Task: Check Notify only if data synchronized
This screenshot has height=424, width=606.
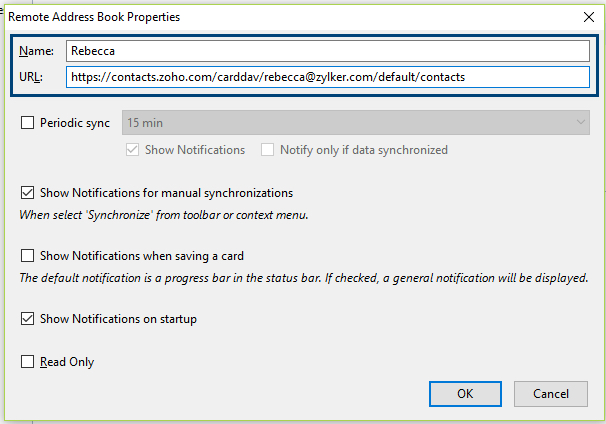Action: (x=268, y=150)
